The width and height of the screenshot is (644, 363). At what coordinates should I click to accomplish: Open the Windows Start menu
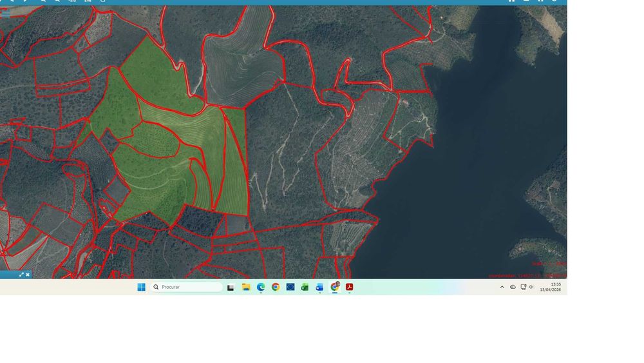coord(141,287)
